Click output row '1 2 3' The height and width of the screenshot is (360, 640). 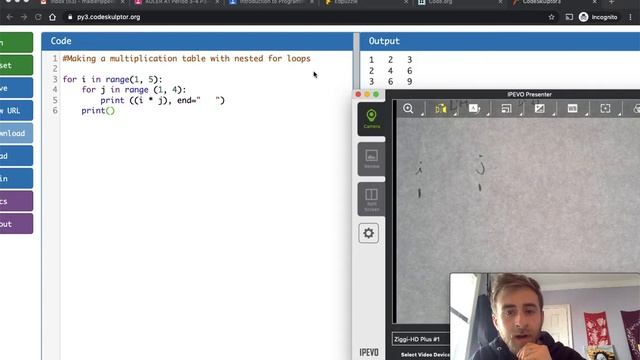[390, 60]
